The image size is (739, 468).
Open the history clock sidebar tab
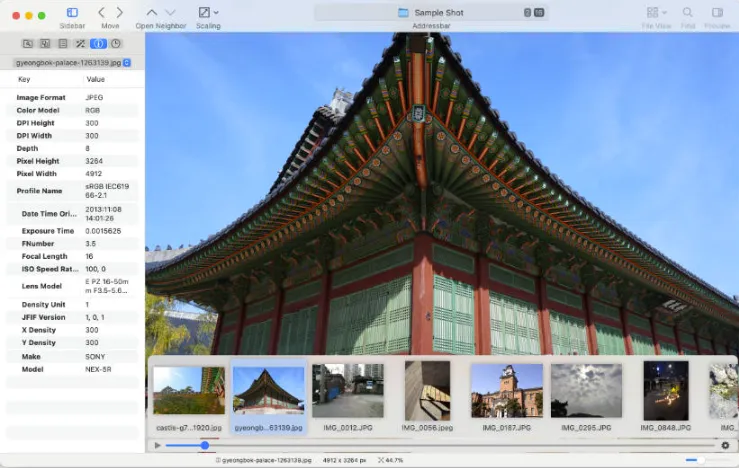pos(115,44)
